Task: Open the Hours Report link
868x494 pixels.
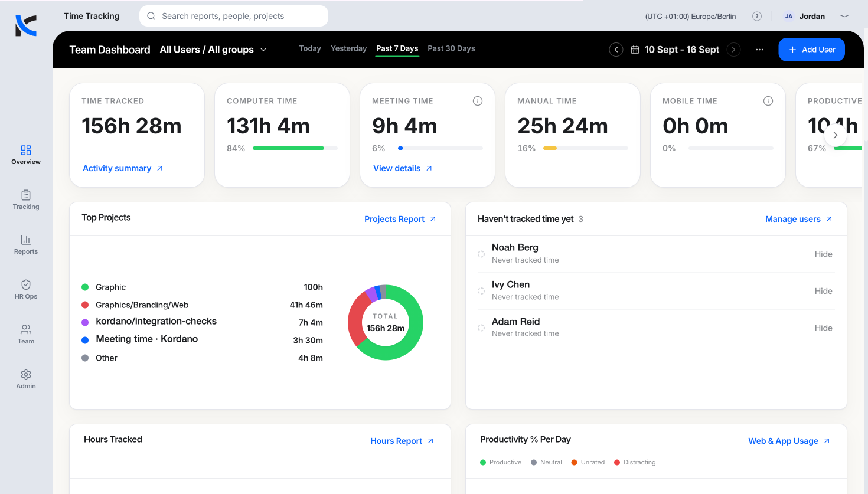Action: click(402, 441)
